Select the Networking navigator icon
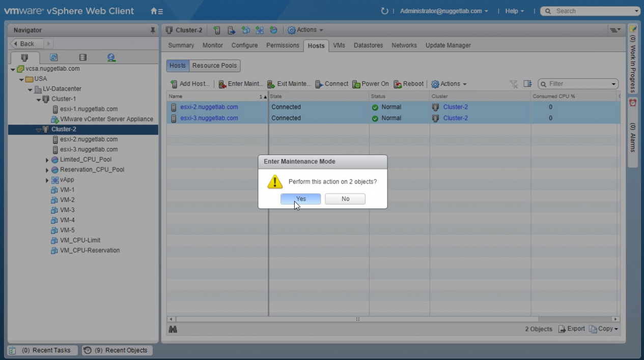The image size is (644, 360). (x=111, y=57)
